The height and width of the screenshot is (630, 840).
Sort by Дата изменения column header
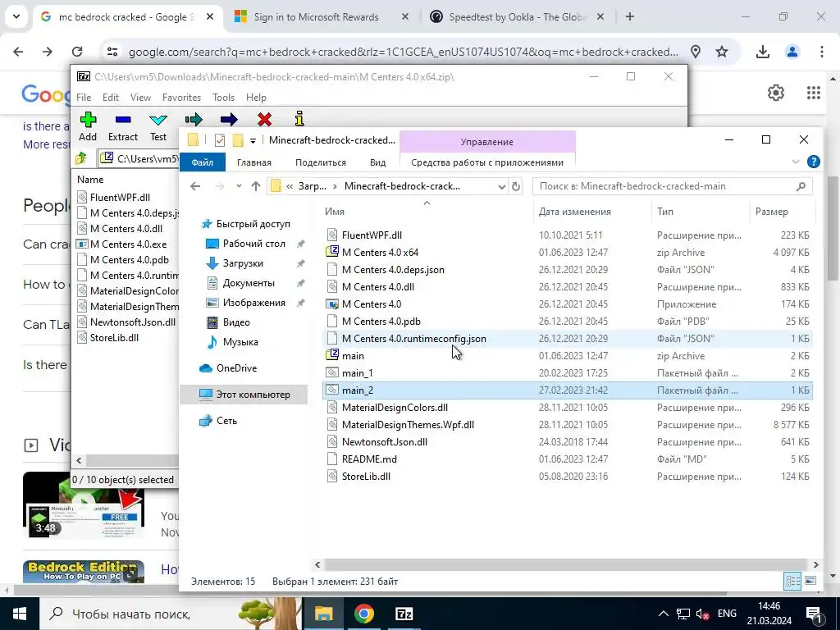pyautogui.click(x=574, y=212)
